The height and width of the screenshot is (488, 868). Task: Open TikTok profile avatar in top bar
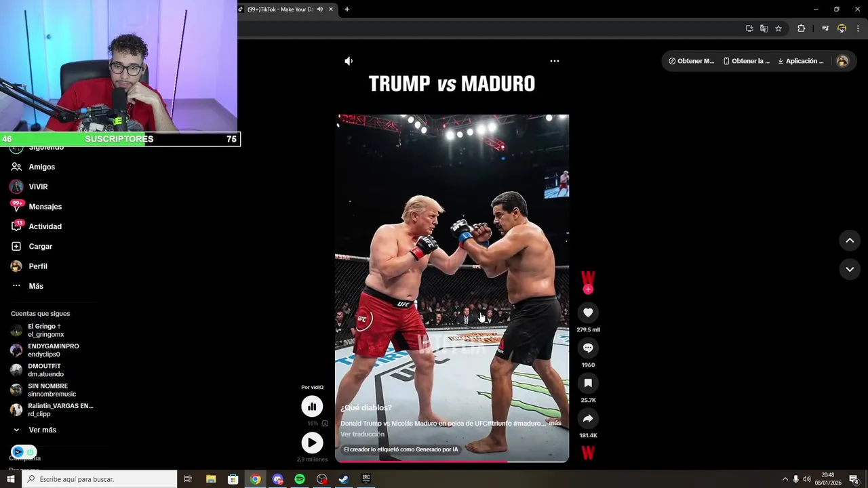click(842, 61)
